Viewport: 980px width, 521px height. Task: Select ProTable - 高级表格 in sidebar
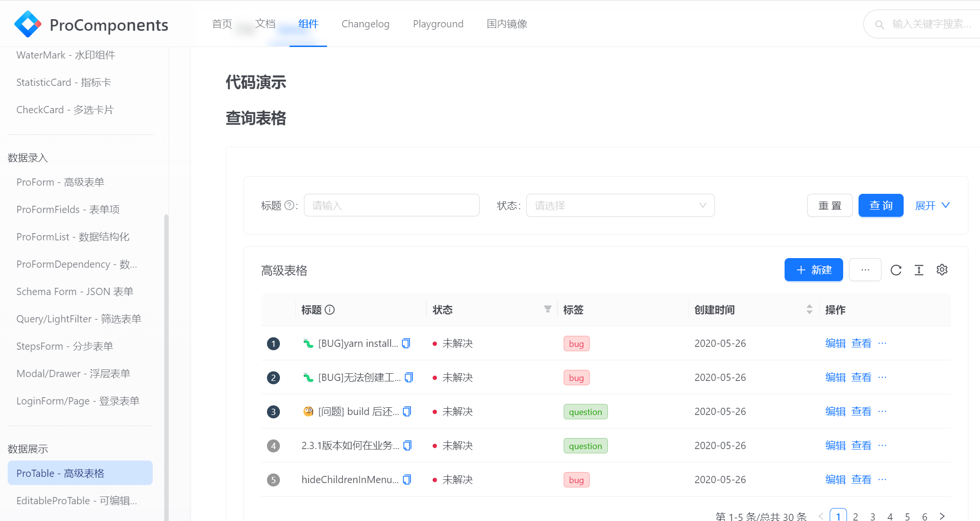coord(80,473)
